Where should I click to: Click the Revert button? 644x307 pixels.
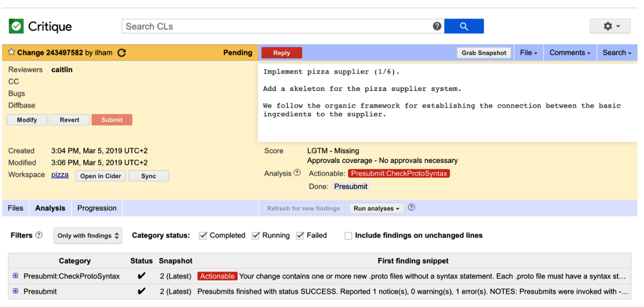pyautogui.click(x=69, y=120)
